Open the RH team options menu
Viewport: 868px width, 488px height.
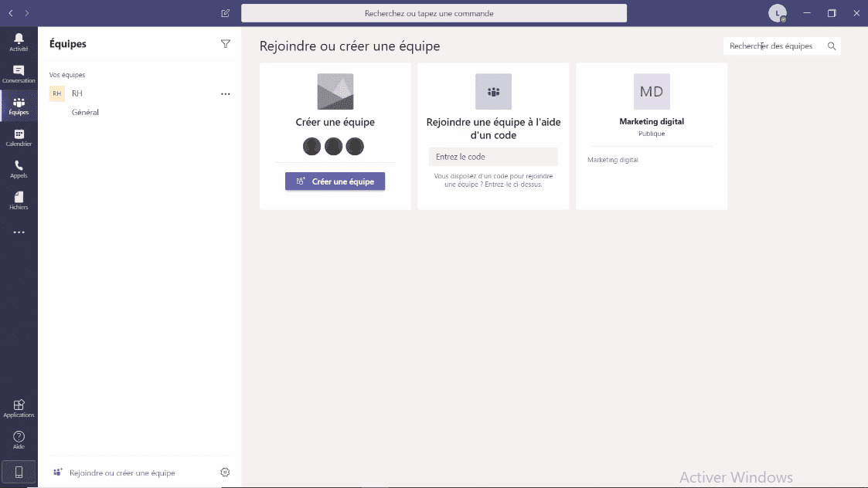[225, 93]
